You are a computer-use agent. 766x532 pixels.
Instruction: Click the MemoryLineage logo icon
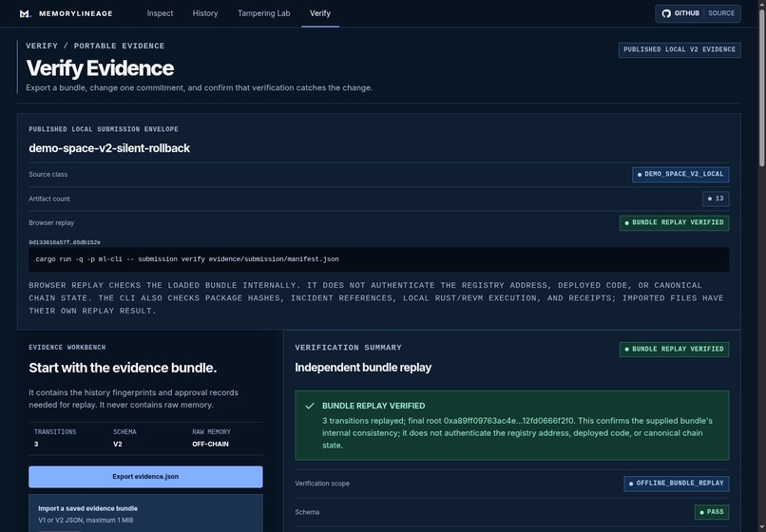(26, 13)
